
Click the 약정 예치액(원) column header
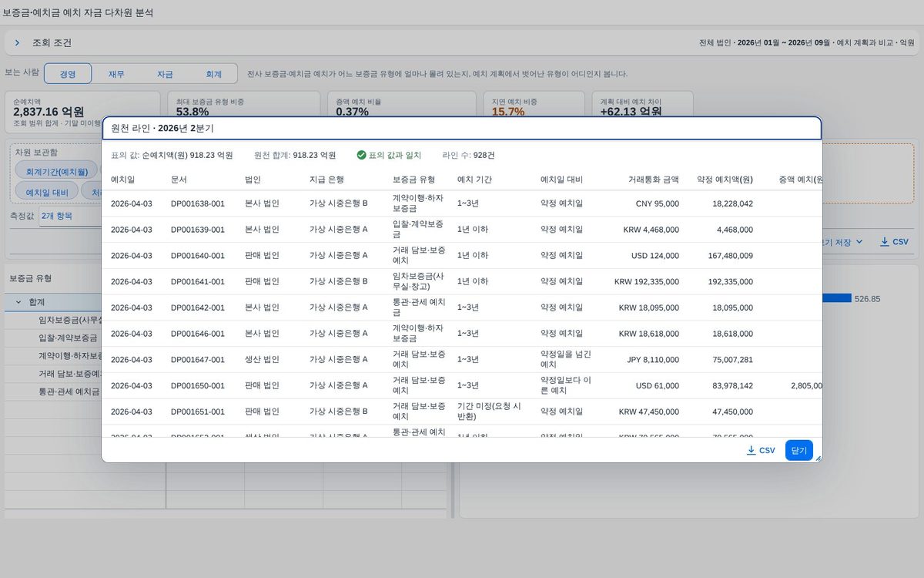[x=725, y=180]
